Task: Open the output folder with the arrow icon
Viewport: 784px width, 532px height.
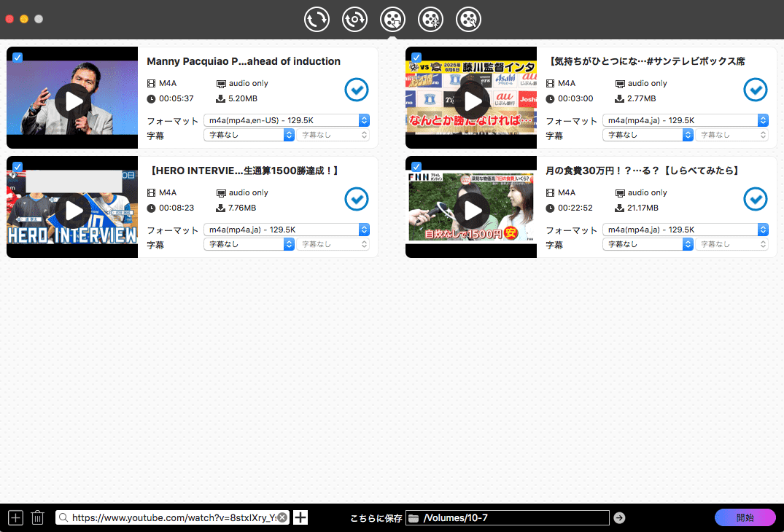Action: click(x=619, y=518)
